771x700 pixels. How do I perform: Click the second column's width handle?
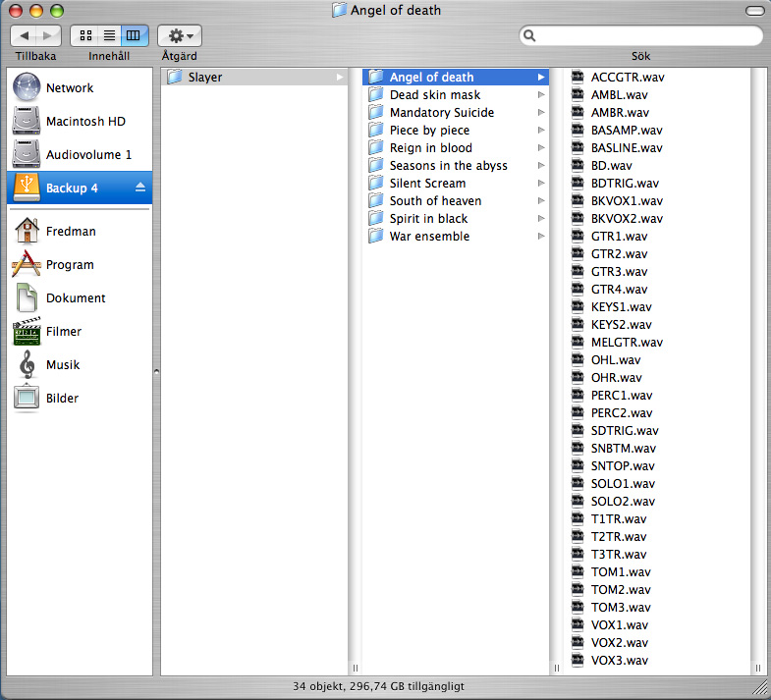tap(557, 668)
